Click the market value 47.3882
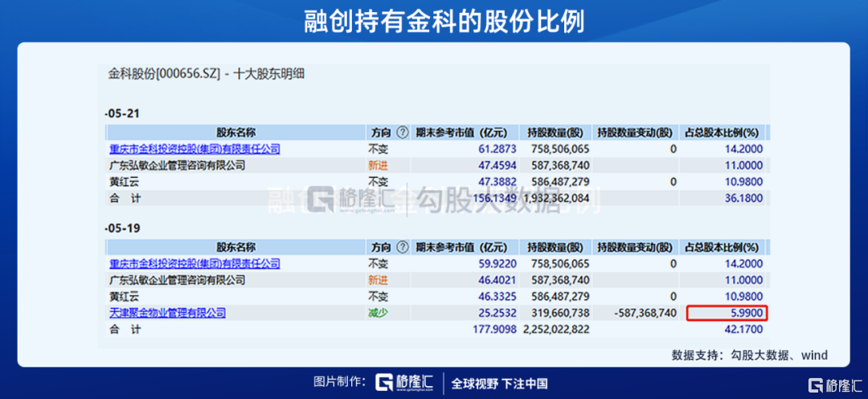 click(x=497, y=182)
